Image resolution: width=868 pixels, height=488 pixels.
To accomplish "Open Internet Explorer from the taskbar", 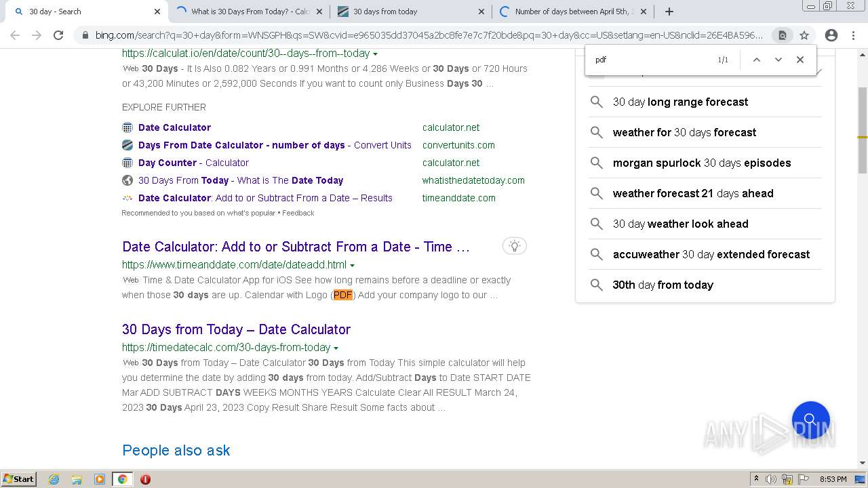I will pos(54,479).
